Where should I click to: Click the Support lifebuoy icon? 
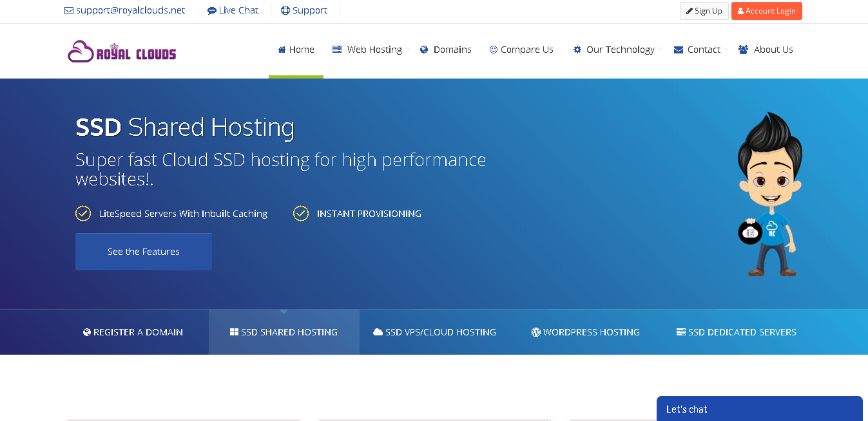click(x=285, y=10)
